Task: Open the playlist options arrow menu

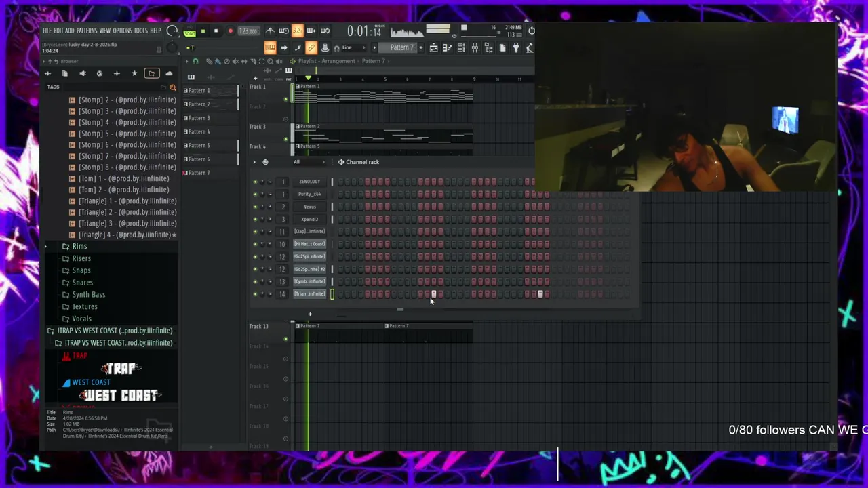Action: click(187, 62)
